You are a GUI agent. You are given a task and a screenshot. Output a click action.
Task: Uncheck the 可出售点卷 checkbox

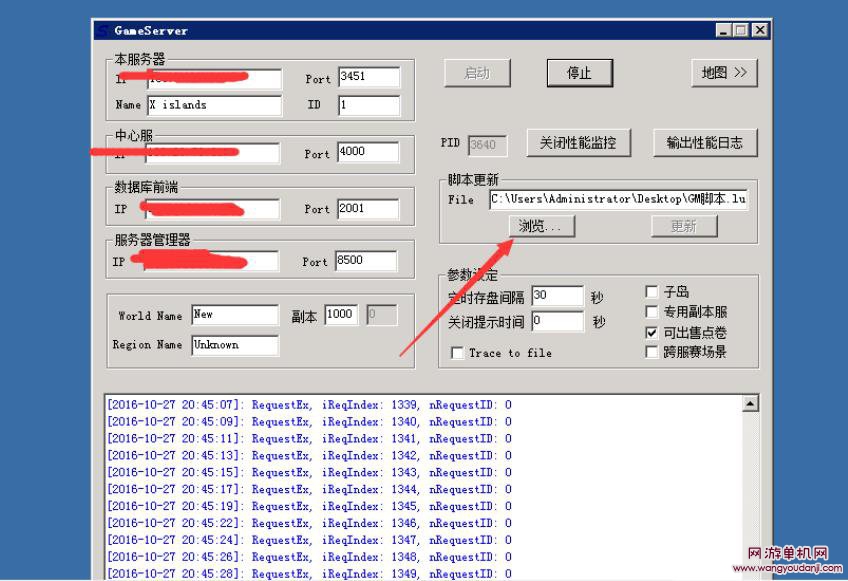click(x=652, y=332)
